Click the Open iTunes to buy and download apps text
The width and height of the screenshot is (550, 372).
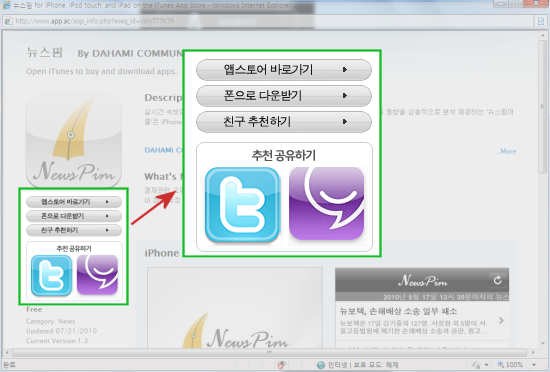click(x=101, y=71)
